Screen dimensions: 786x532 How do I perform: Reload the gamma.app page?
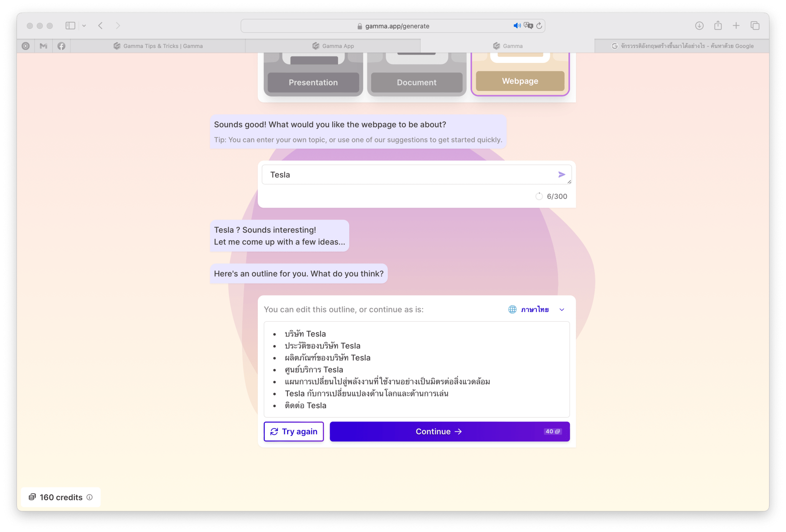pos(539,26)
